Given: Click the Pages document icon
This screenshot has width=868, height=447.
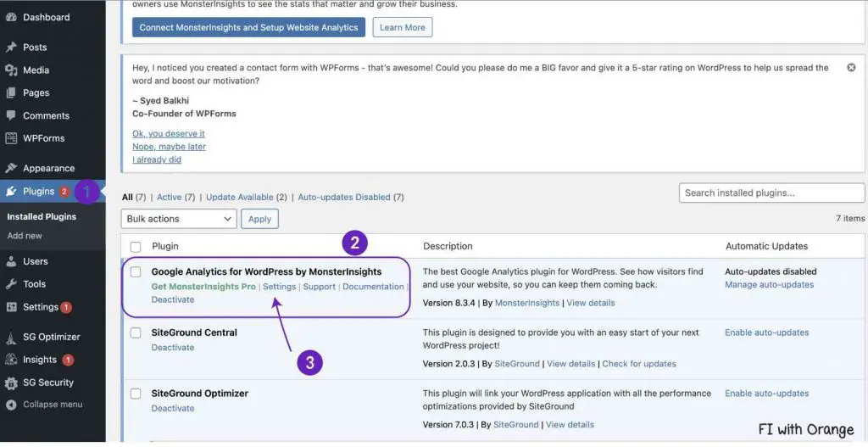Looking at the screenshot, I should coord(11,92).
